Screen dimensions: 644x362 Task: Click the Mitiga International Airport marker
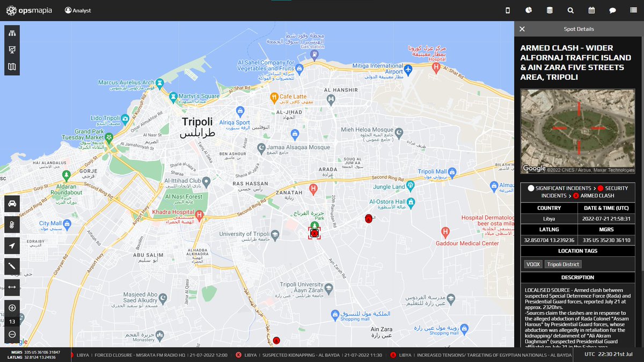pos(408,69)
